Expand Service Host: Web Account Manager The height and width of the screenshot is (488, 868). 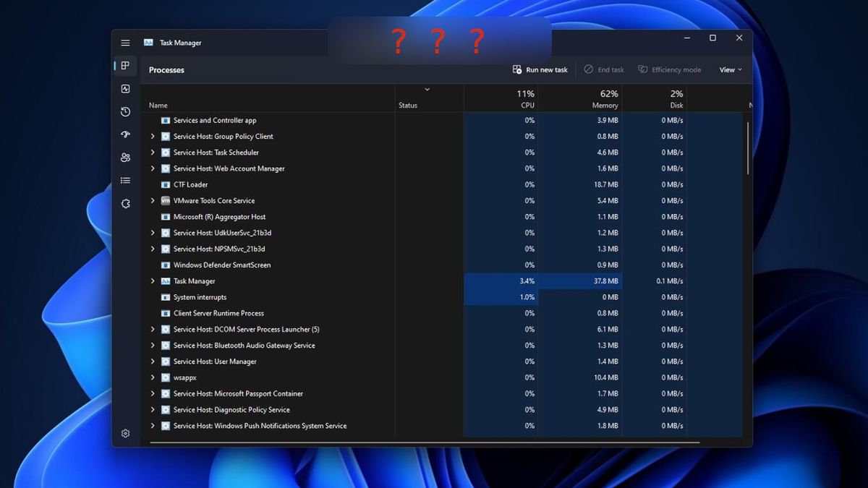coord(153,168)
